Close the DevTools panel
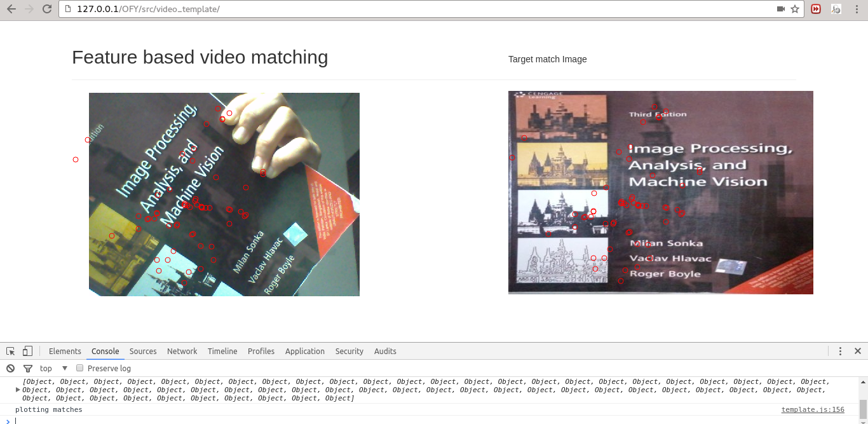Image resolution: width=868 pixels, height=424 pixels. (x=857, y=351)
